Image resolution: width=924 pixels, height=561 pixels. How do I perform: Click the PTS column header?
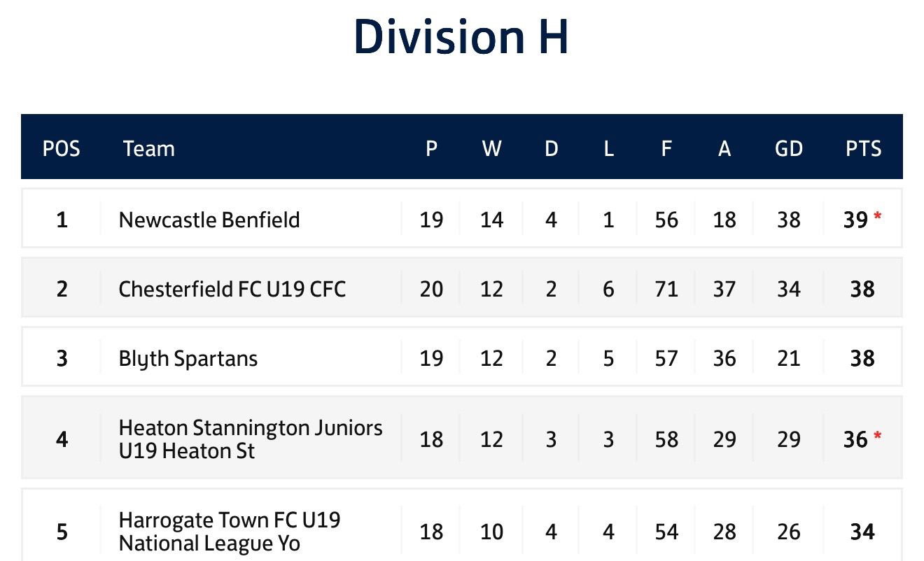click(x=863, y=148)
